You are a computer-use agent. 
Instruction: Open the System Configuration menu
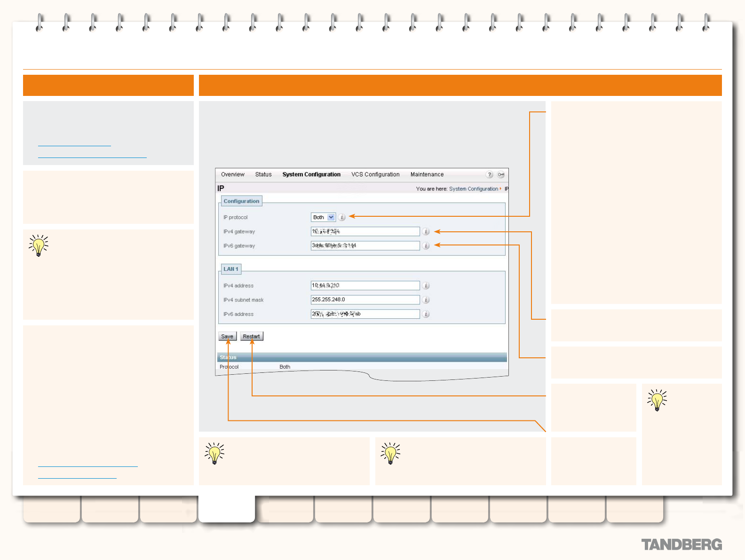[311, 174]
